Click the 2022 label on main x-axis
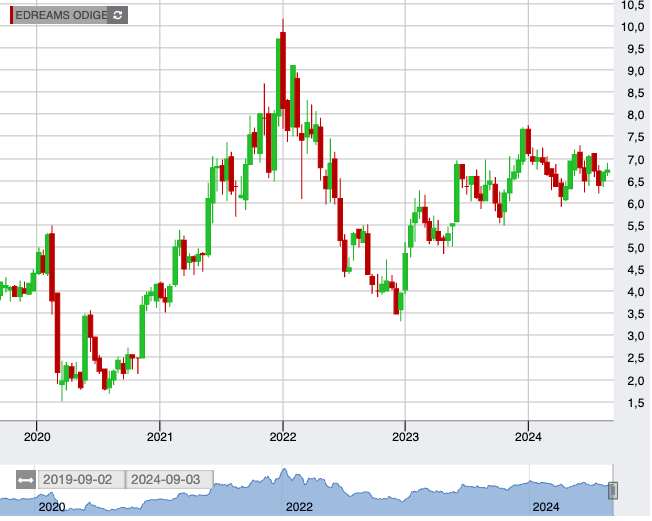The image size is (652, 521). [x=283, y=437]
